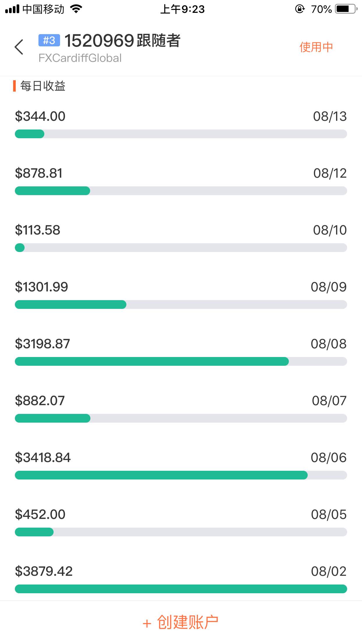Tap the $3418.84 earnings entry
This screenshot has width=362, height=644.
43,457
